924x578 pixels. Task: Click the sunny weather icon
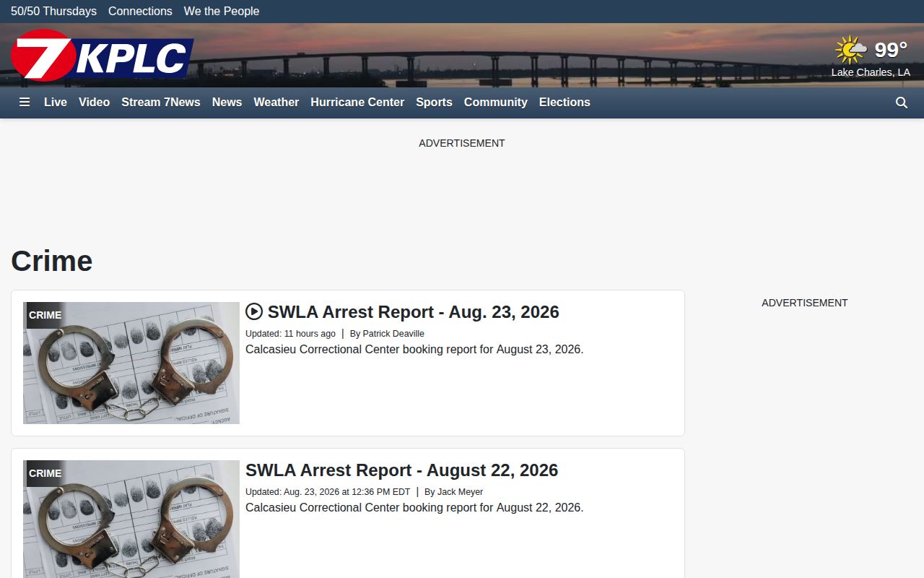(x=851, y=50)
